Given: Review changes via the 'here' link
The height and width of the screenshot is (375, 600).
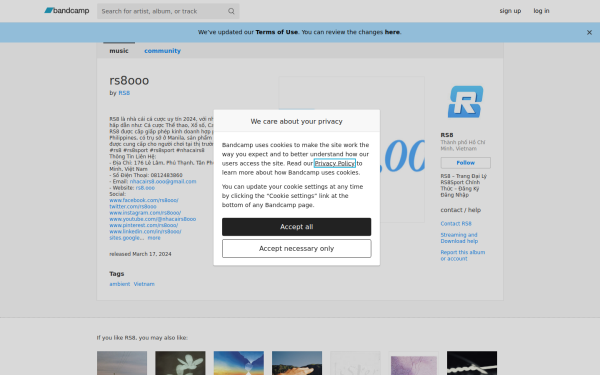Looking at the screenshot, I should (392, 32).
